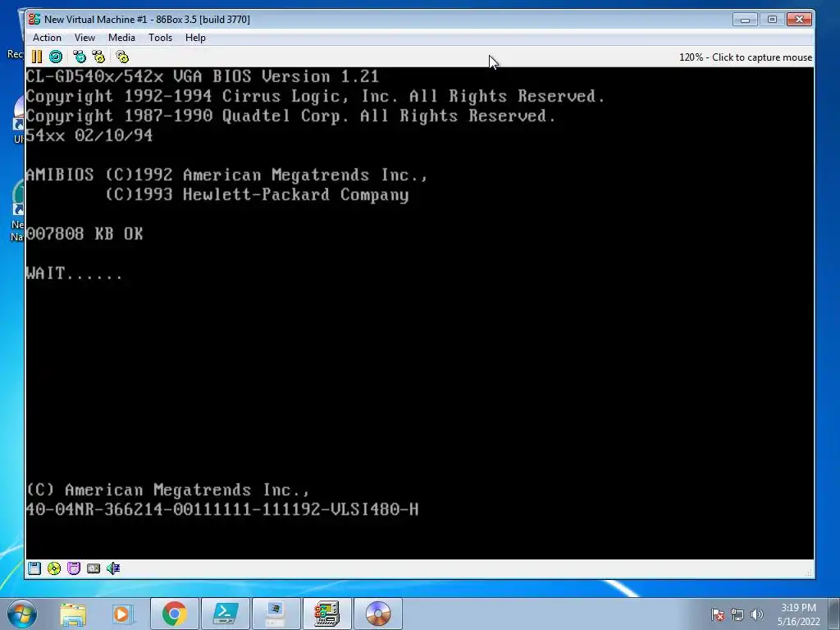Open the View menu
Image resolution: width=840 pixels, height=630 pixels.
pos(84,38)
